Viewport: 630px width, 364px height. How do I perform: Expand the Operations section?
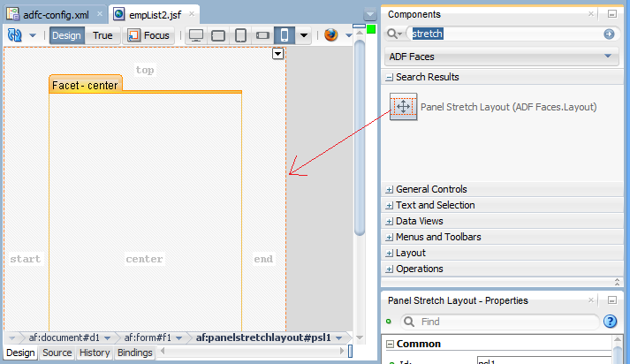pos(389,269)
